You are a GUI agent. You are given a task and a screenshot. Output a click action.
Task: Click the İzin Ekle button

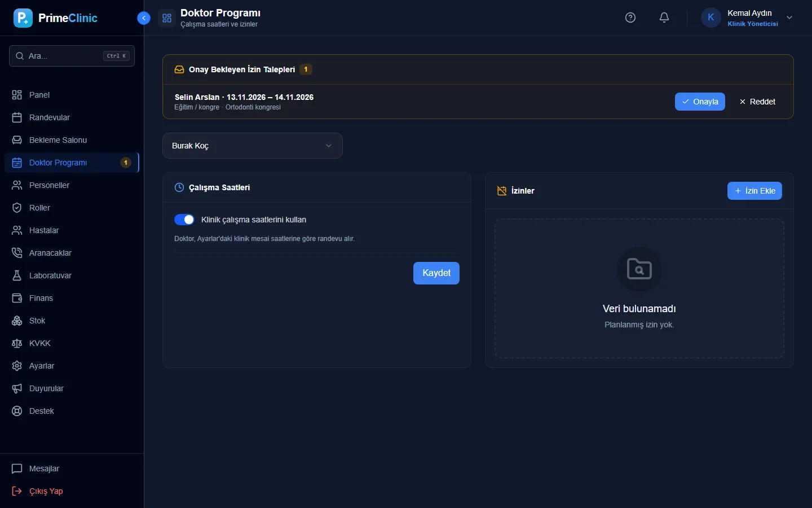tap(754, 191)
